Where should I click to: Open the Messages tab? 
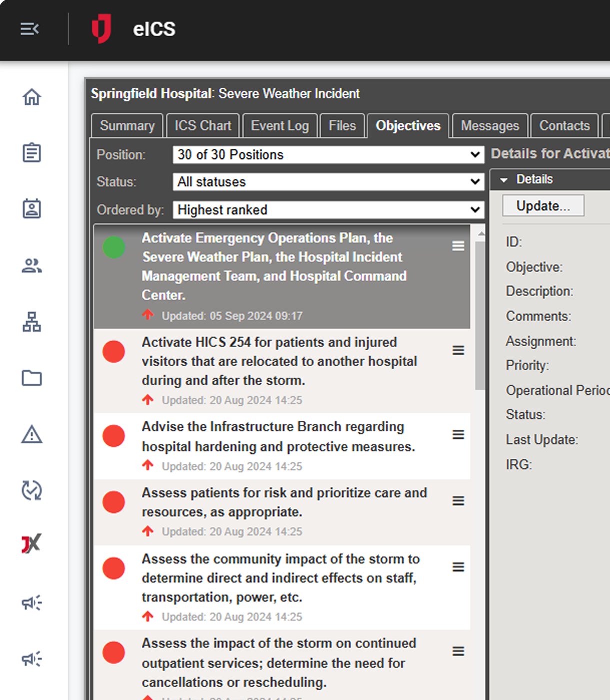click(x=490, y=126)
